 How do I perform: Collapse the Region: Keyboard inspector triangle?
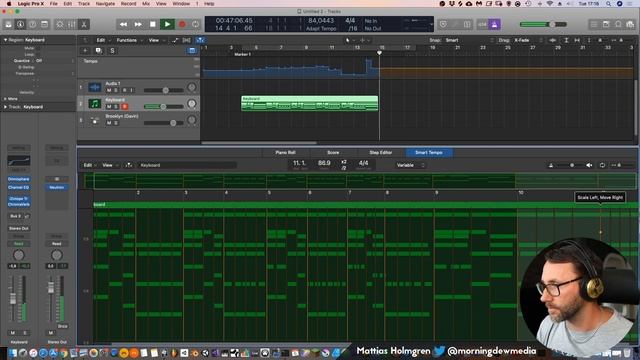[5, 40]
